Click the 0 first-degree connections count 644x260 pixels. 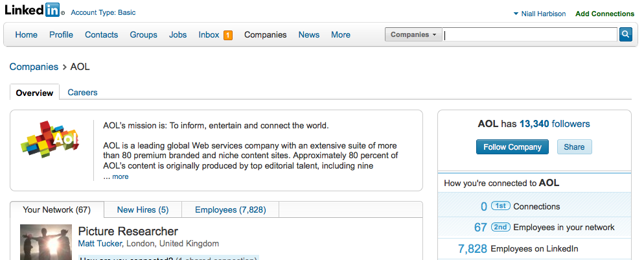click(484, 207)
